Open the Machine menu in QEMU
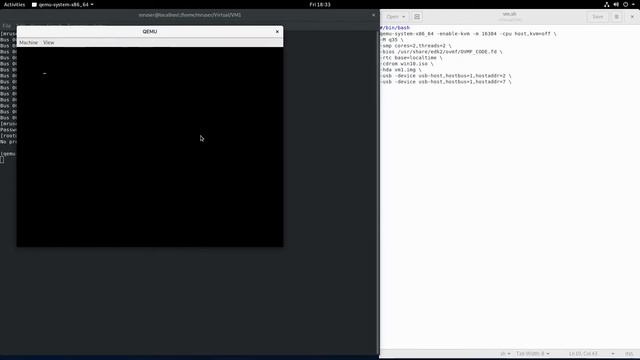 [x=28, y=42]
